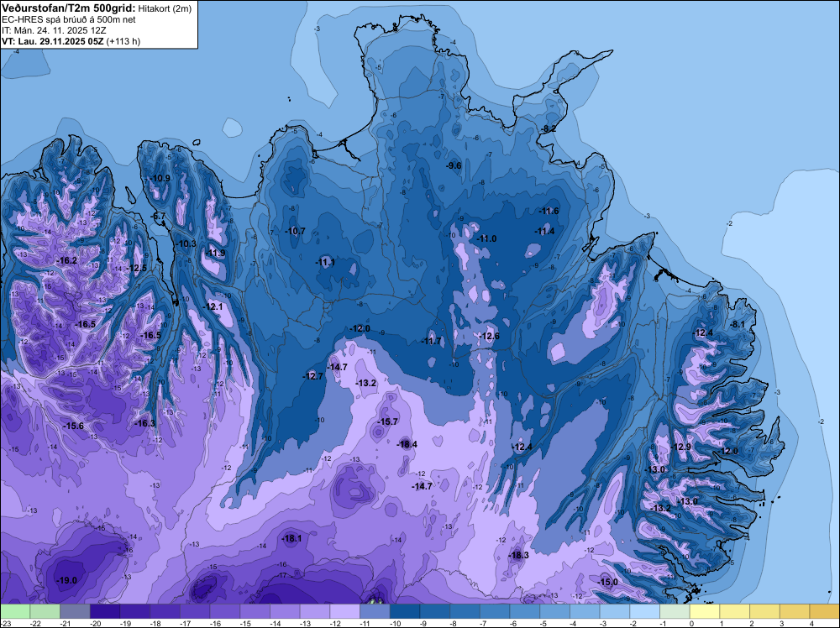Click the legend swatch labeled -20
Screen dimensions: 840x628
[x=105, y=611]
